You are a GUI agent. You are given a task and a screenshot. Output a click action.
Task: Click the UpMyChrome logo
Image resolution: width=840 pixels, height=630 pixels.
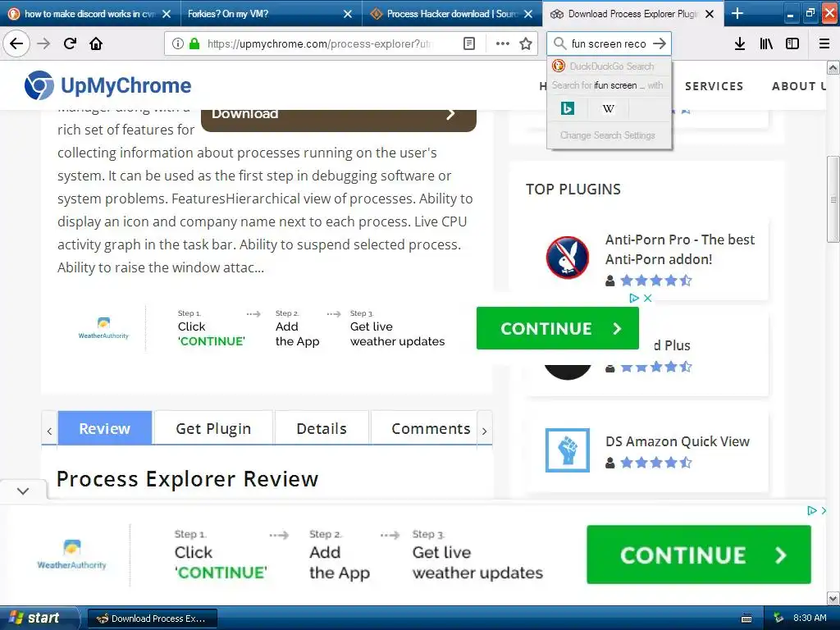(107, 85)
